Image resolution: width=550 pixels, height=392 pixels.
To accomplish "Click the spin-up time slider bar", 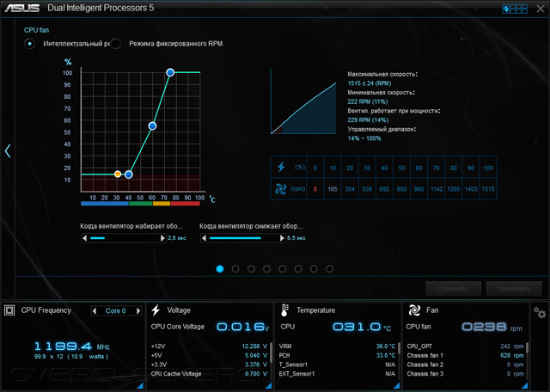I will click(x=124, y=238).
